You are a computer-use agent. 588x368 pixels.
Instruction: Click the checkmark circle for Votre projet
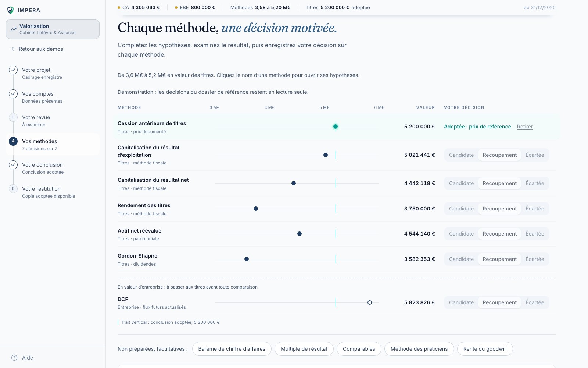pyautogui.click(x=13, y=70)
